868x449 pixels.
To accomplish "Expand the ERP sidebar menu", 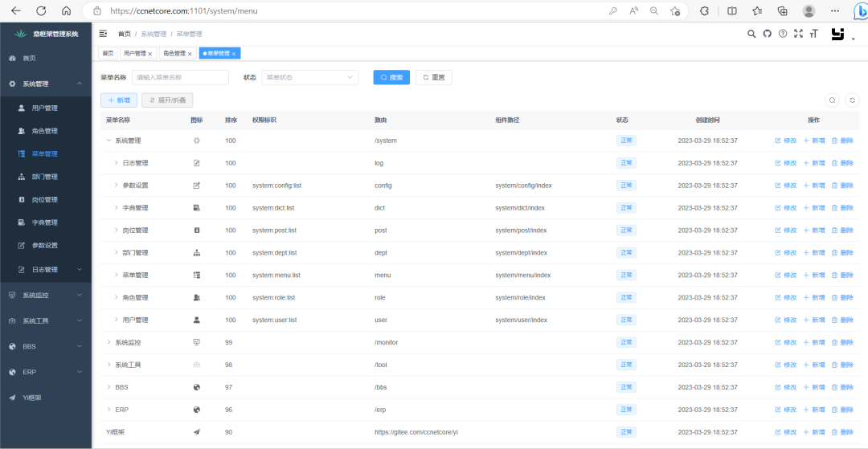I will tap(46, 372).
